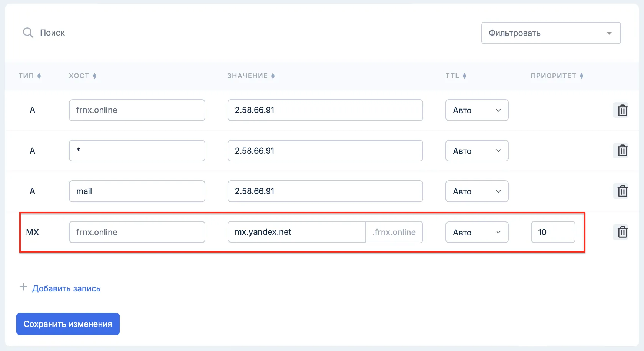
Task: Click the Добавить запись link
Action: (x=66, y=288)
